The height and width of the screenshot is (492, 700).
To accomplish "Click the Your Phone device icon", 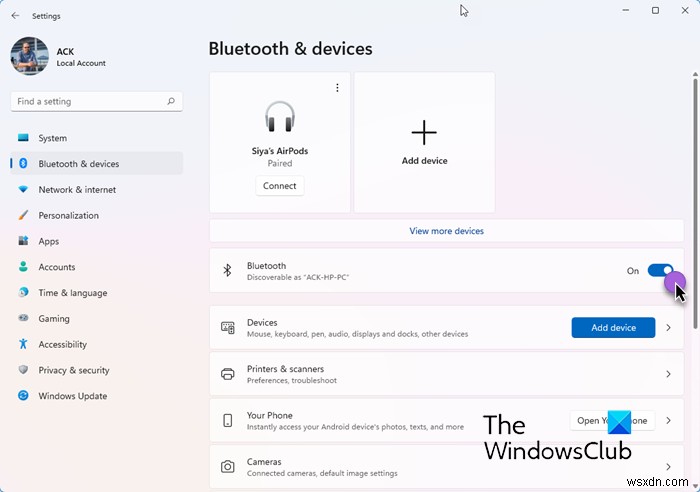I will coord(228,421).
